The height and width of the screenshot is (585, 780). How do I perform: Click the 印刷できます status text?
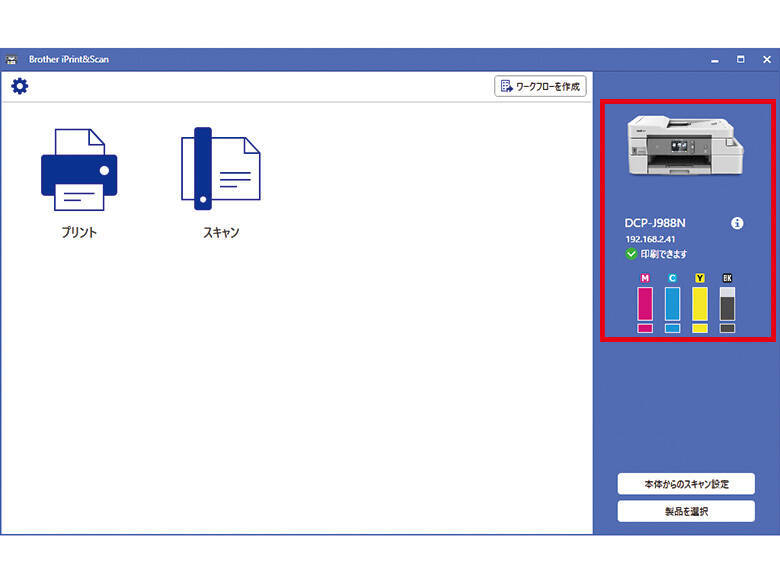click(x=664, y=254)
